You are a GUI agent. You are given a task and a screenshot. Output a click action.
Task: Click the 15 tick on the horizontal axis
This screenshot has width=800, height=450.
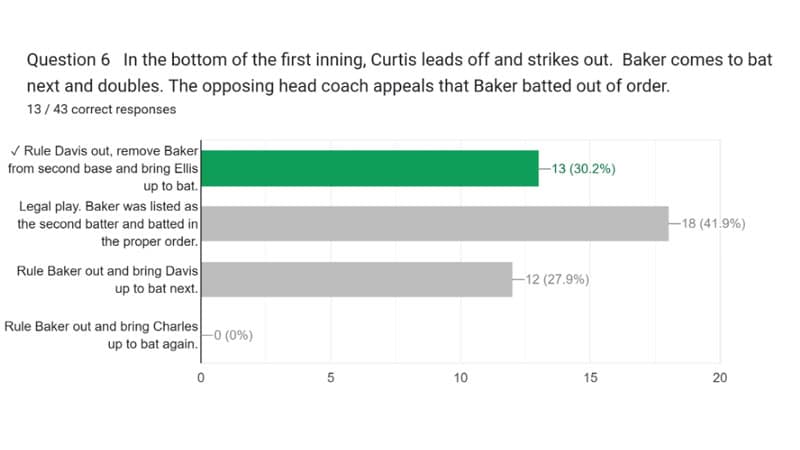point(590,378)
